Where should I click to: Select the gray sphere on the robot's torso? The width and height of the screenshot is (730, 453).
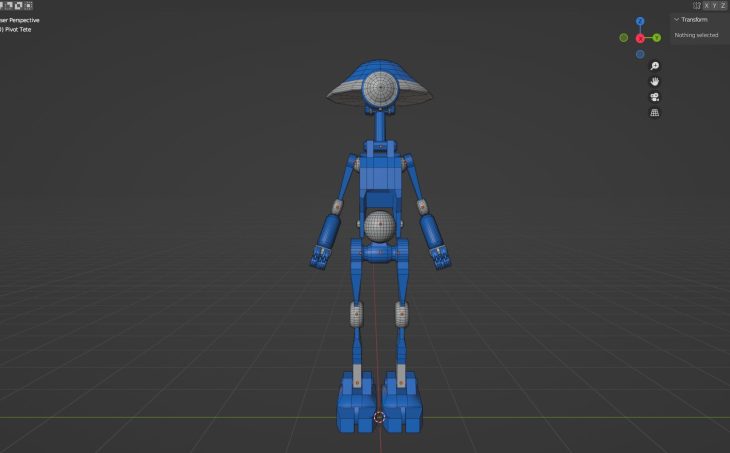tap(378, 227)
